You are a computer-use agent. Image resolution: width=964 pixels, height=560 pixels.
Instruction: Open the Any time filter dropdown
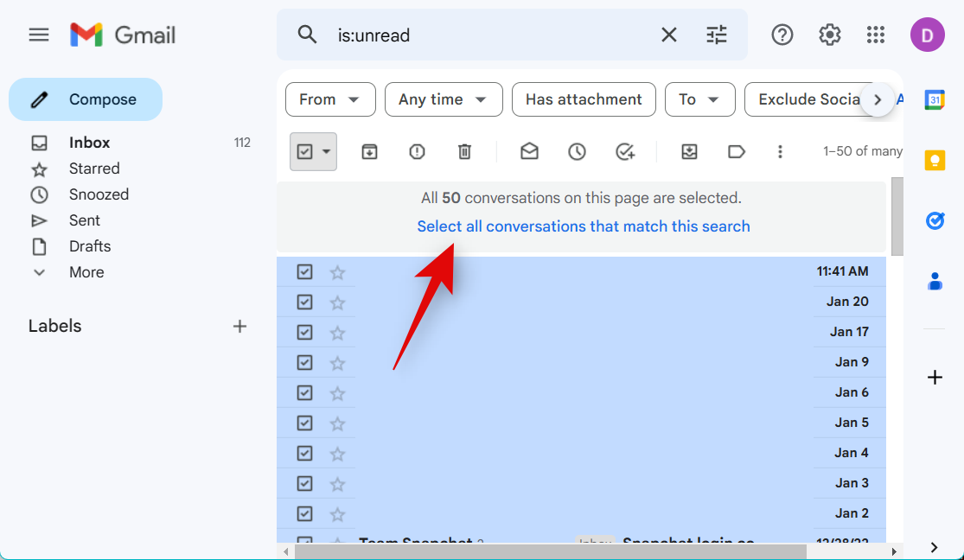443,99
